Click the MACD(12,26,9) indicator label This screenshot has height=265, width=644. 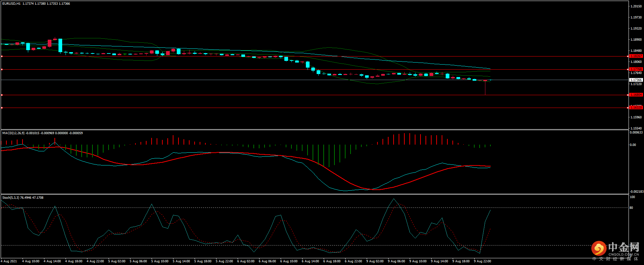pos(13,133)
